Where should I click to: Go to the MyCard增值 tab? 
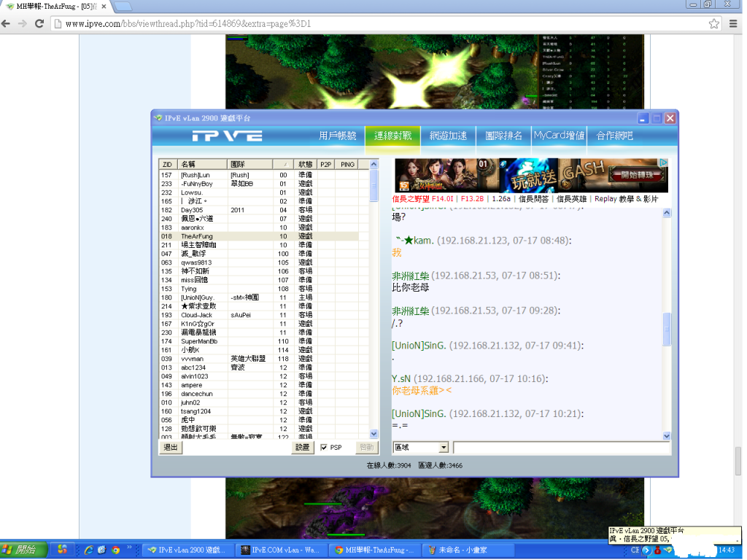click(x=559, y=136)
